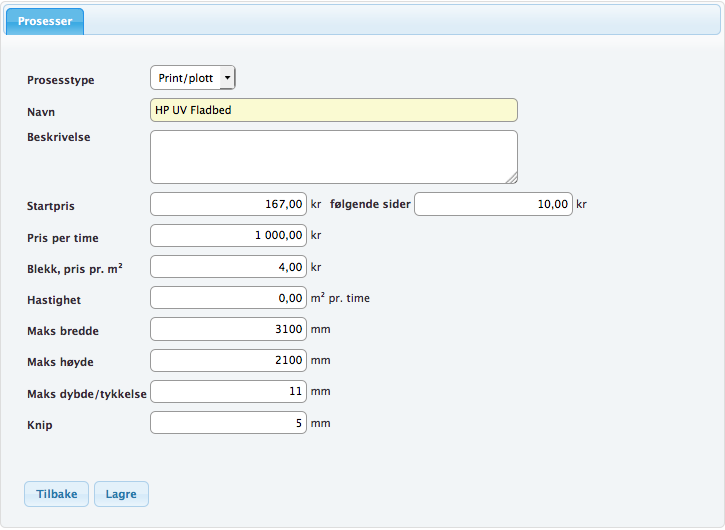The width and height of the screenshot is (725, 530).
Task: Select the Knip input showing 5
Action: [x=228, y=423]
